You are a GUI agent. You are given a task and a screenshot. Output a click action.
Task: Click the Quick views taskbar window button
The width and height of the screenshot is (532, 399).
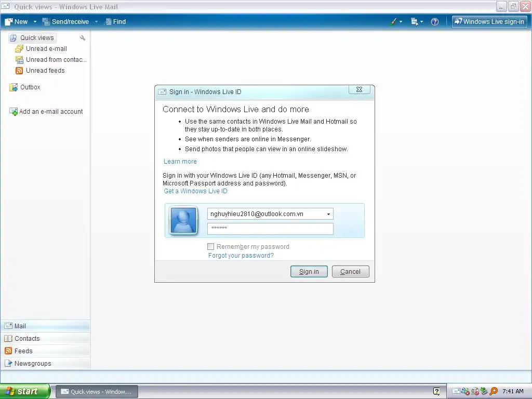[x=97, y=392]
